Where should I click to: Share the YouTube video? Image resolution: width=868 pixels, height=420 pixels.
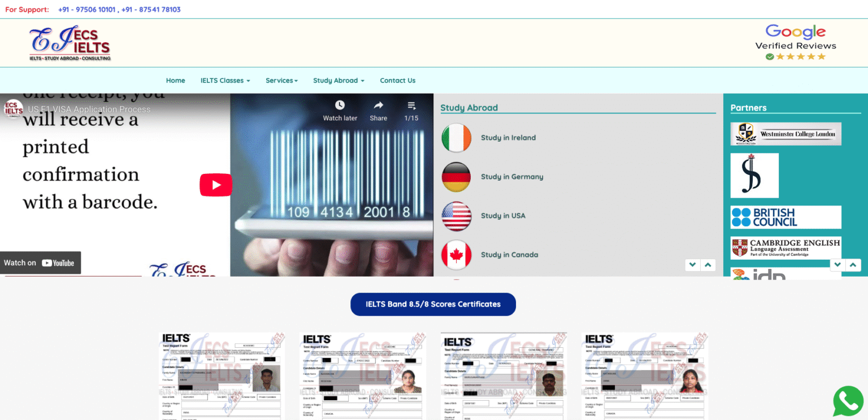[378, 110]
